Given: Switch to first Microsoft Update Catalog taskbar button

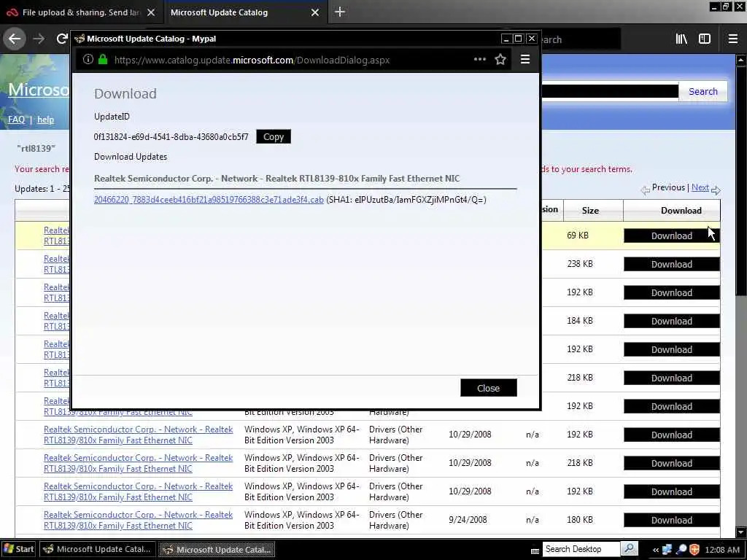Looking at the screenshot, I should pos(98,549).
